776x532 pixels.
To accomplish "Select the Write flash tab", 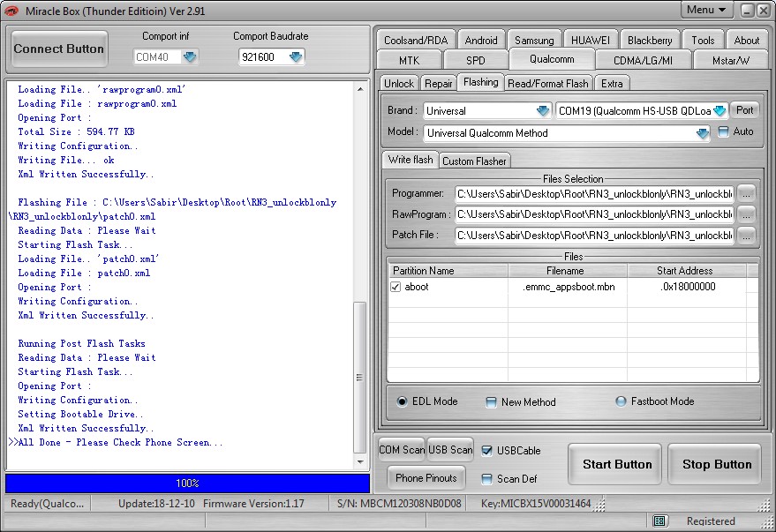I will [x=411, y=160].
